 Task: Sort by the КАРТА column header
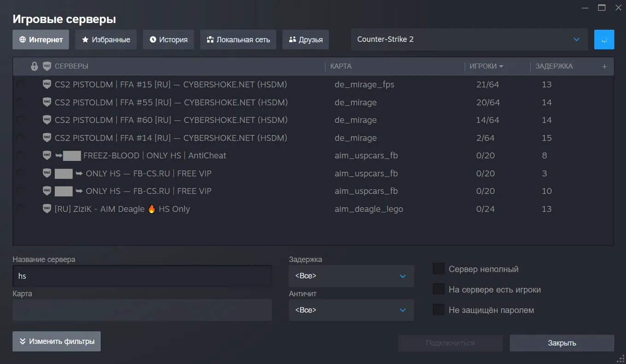tap(341, 66)
